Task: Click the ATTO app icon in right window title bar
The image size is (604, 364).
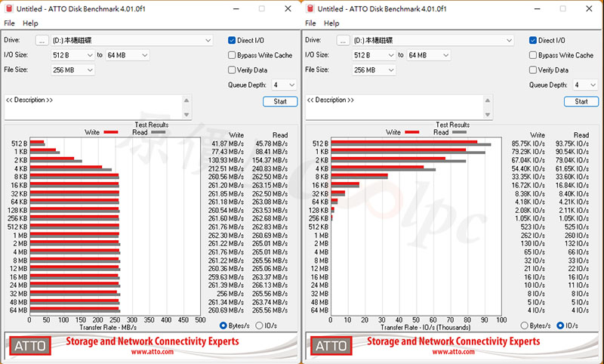Action: click(310, 8)
